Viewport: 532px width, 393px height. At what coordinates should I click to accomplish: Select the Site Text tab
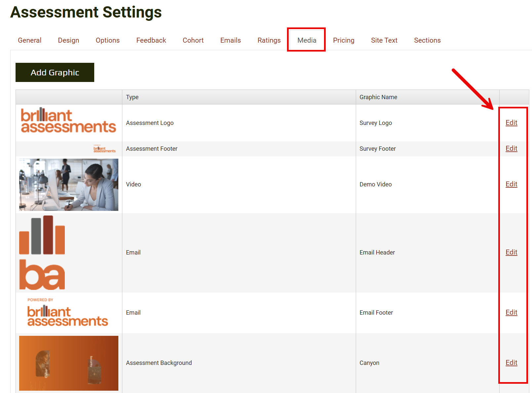click(384, 40)
